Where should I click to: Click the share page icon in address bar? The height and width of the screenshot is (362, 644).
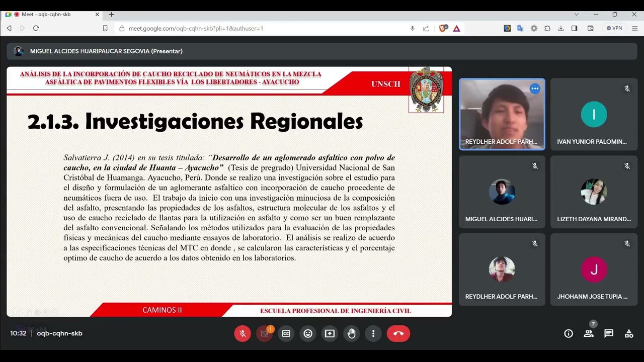426,28
